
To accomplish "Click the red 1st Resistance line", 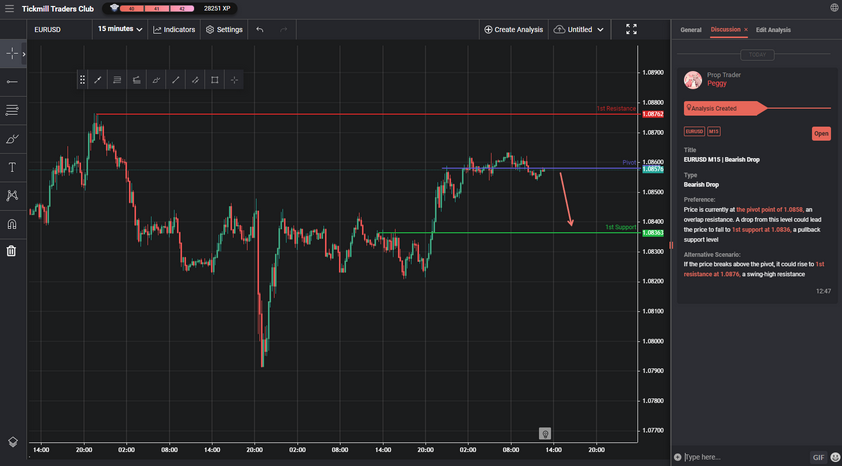I will pyautogui.click(x=367, y=114).
